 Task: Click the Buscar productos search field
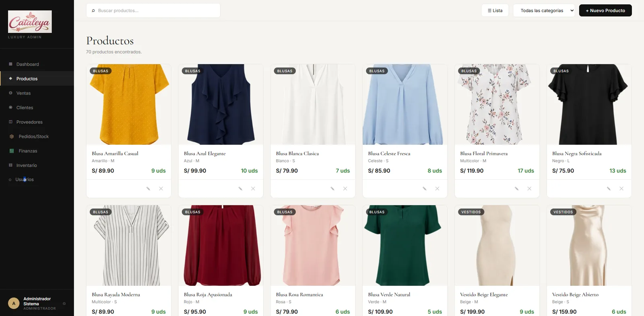coord(153,10)
